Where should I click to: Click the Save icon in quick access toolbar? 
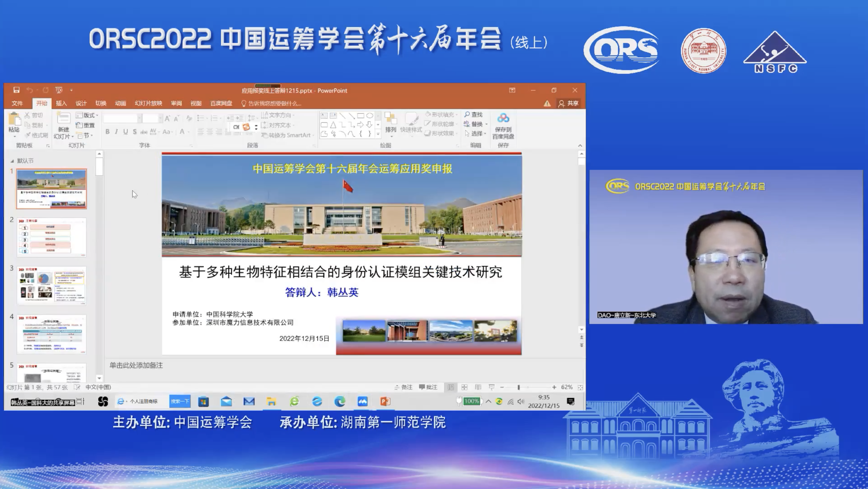coord(16,90)
